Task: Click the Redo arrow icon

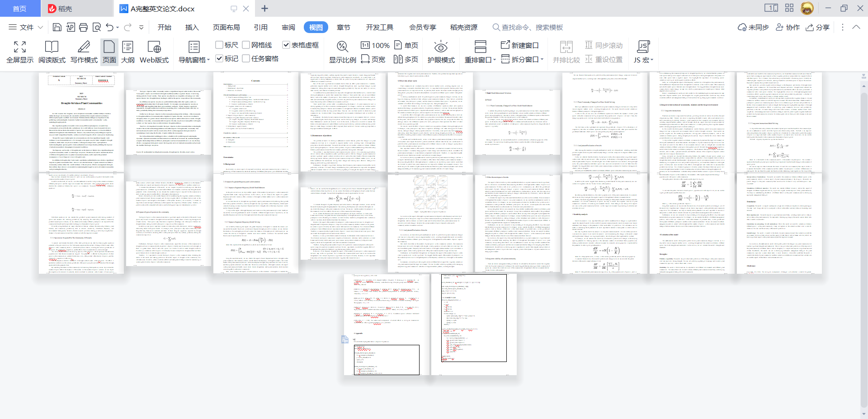Action: click(128, 28)
